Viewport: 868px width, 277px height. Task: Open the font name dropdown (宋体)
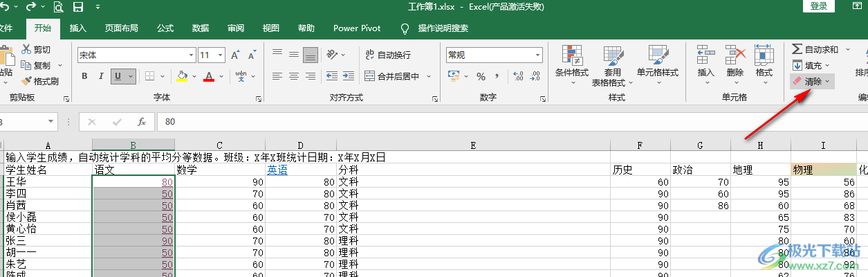click(x=192, y=55)
